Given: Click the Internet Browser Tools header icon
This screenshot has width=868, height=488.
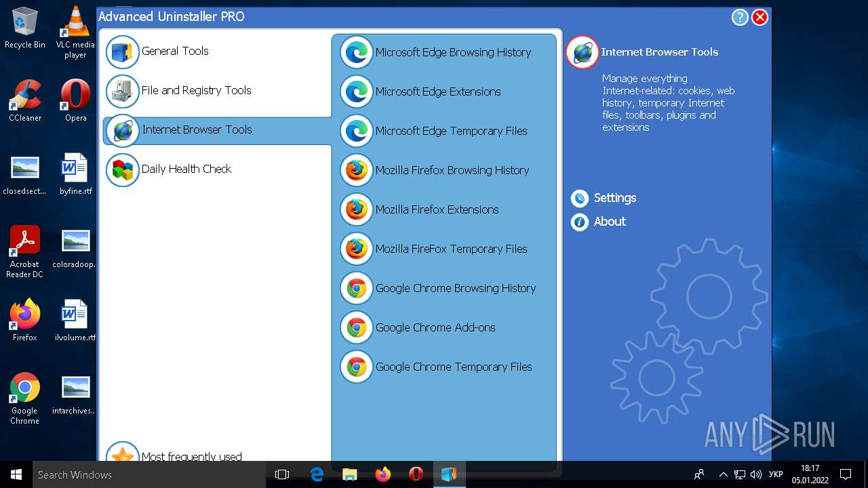Looking at the screenshot, I should (582, 52).
